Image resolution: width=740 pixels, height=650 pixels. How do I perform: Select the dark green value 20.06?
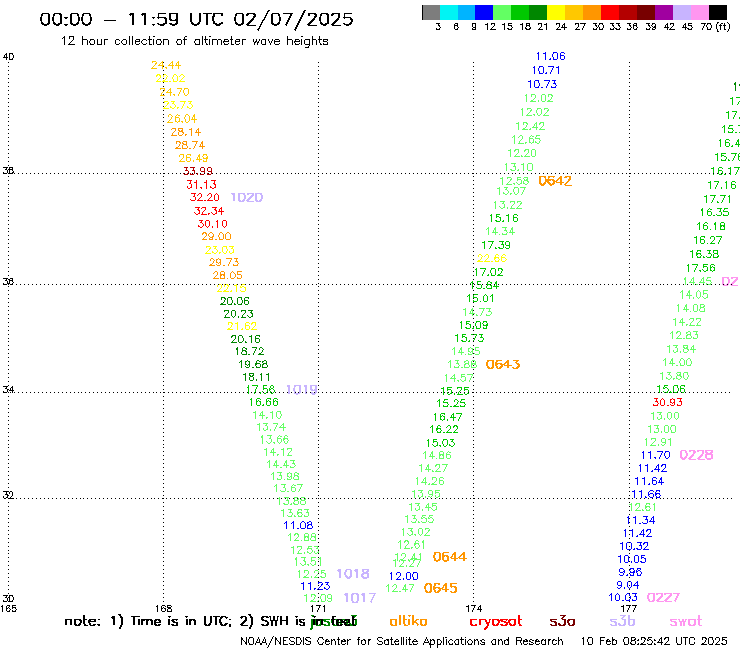235,301
